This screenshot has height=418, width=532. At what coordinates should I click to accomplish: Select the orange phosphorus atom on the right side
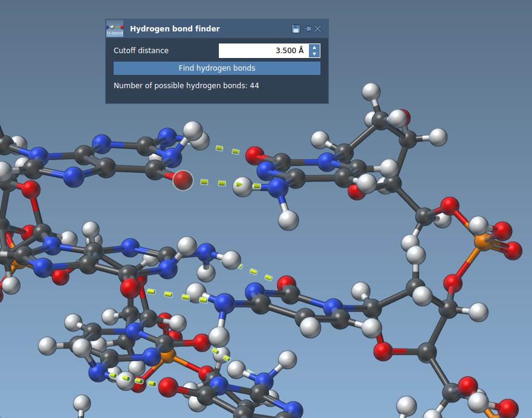point(484,242)
